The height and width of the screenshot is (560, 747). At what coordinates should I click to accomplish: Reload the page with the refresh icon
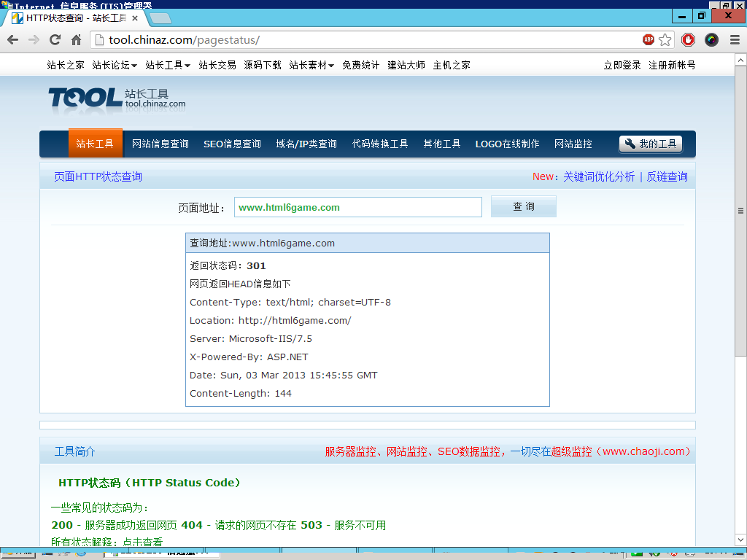pyautogui.click(x=55, y=40)
